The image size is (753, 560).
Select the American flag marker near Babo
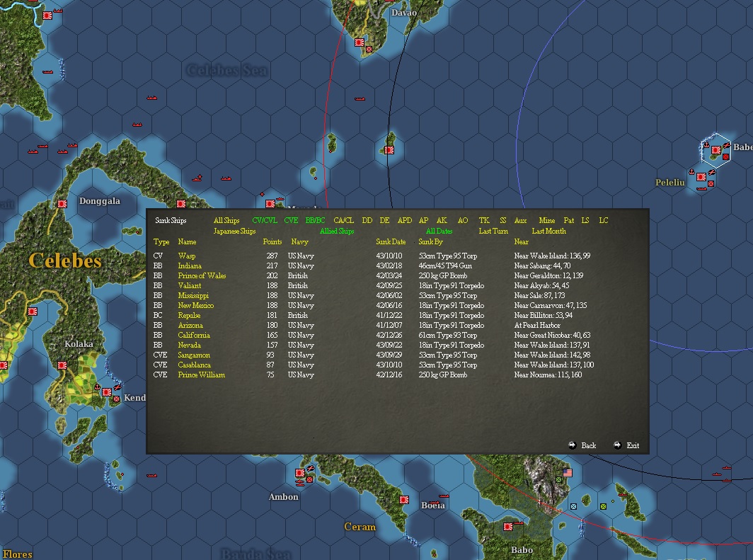(x=566, y=472)
